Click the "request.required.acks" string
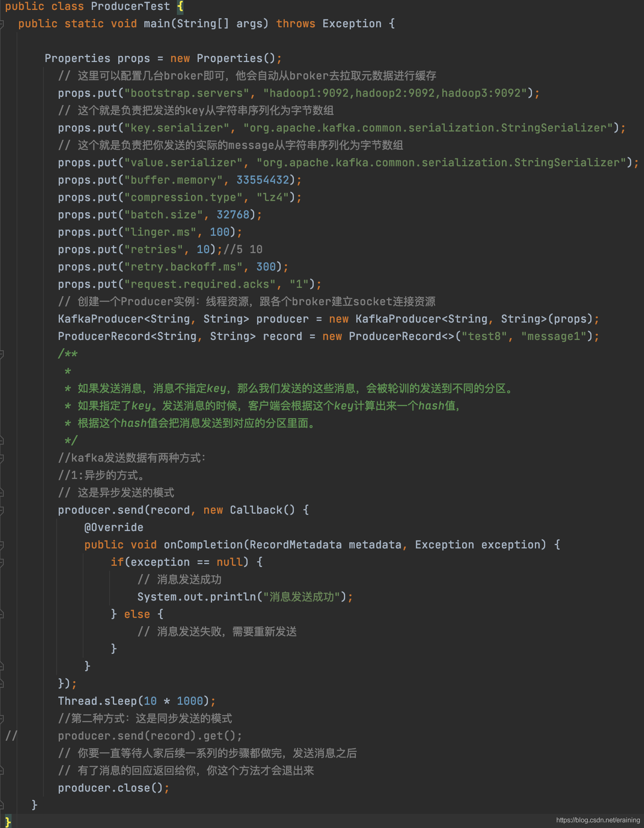Screen dimensions: 644x828 click(200, 284)
